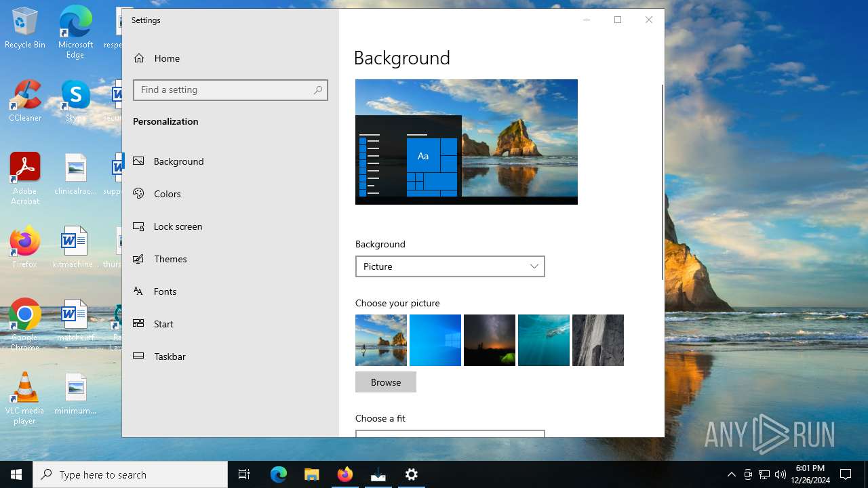
Task: Open the volume speaker tray icon
Action: (x=781, y=474)
